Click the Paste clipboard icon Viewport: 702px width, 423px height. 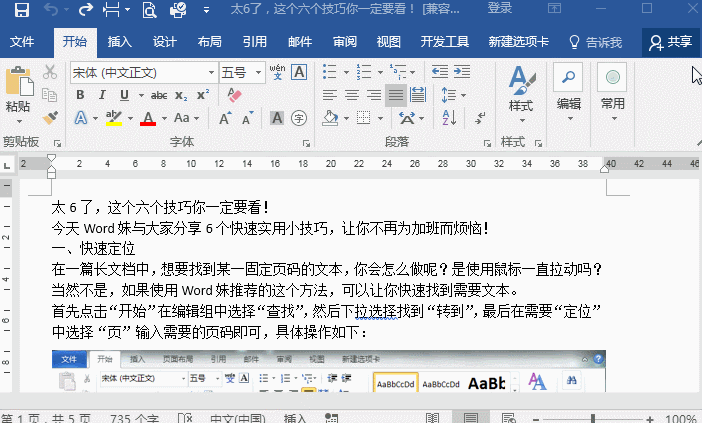pyautogui.click(x=19, y=83)
